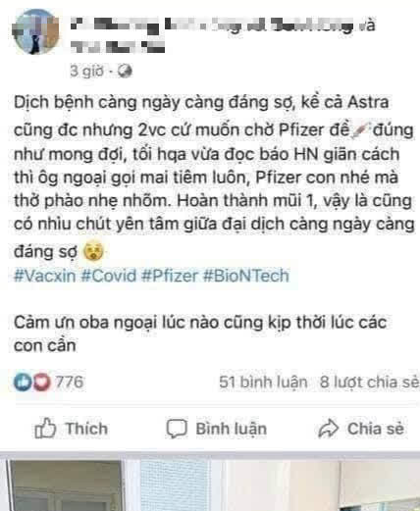Click the speech bubble comment icon
This screenshot has height=511, width=420.
click(x=177, y=429)
